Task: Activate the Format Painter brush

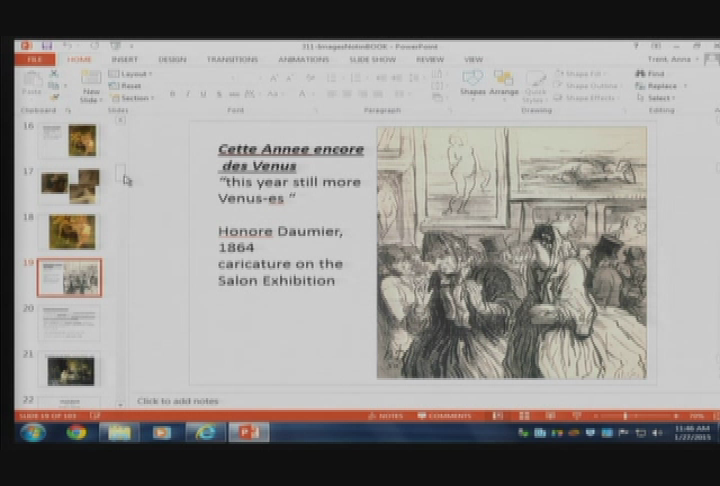Action: click(54, 97)
